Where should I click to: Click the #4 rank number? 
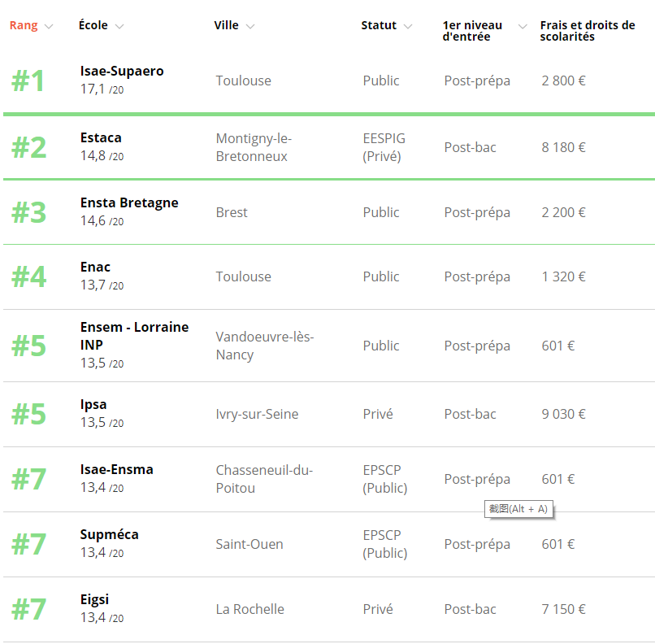pos(28,277)
